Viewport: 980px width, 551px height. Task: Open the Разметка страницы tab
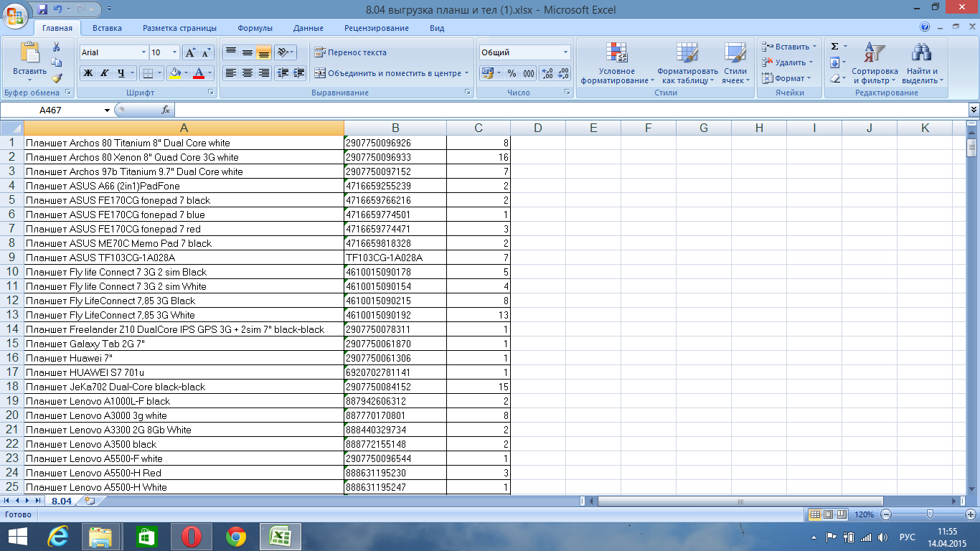click(x=179, y=28)
